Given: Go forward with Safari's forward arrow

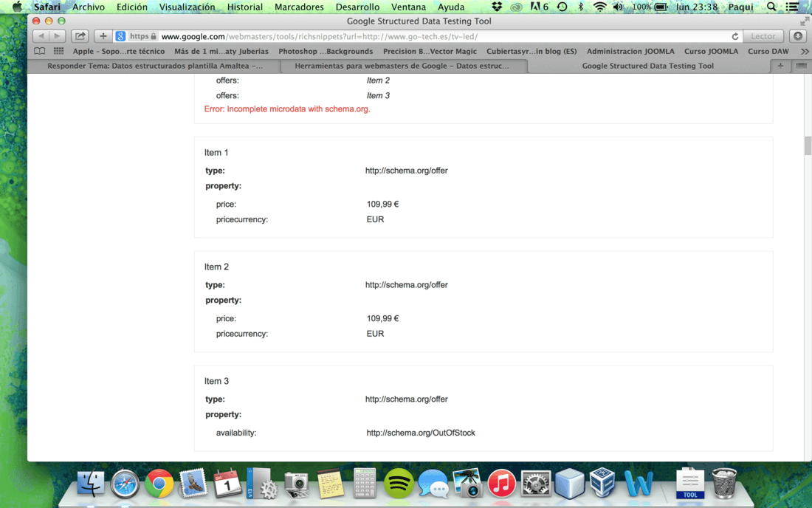Looking at the screenshot, I should 58,36.
